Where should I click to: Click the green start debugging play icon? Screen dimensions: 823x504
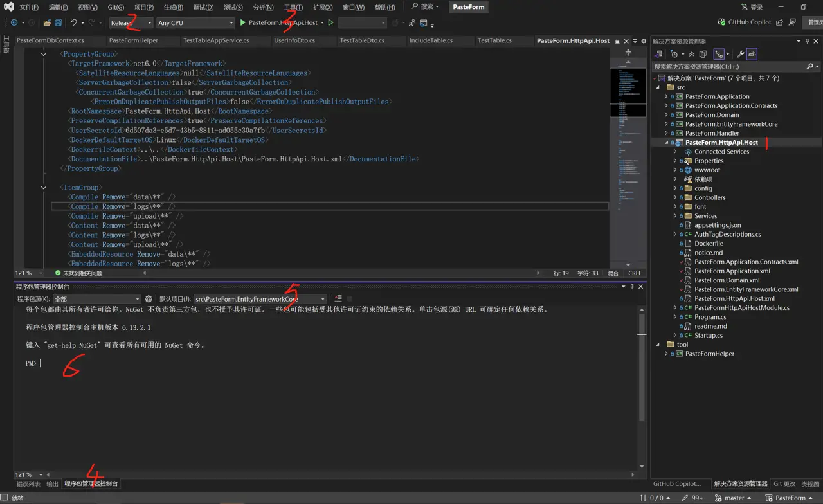(x=243, y=22)
